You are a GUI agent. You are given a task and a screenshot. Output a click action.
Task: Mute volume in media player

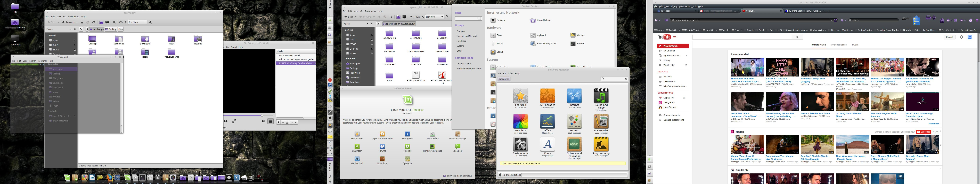(263, 121)
